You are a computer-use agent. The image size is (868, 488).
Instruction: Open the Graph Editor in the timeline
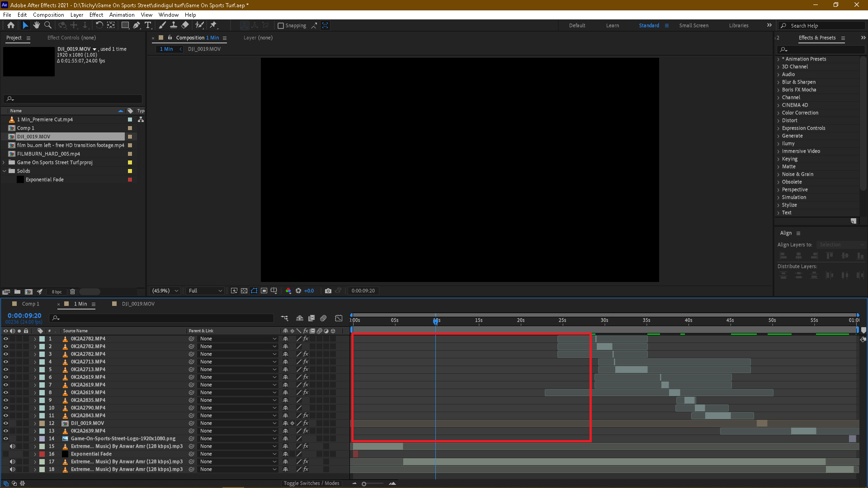tap(339, 318)
